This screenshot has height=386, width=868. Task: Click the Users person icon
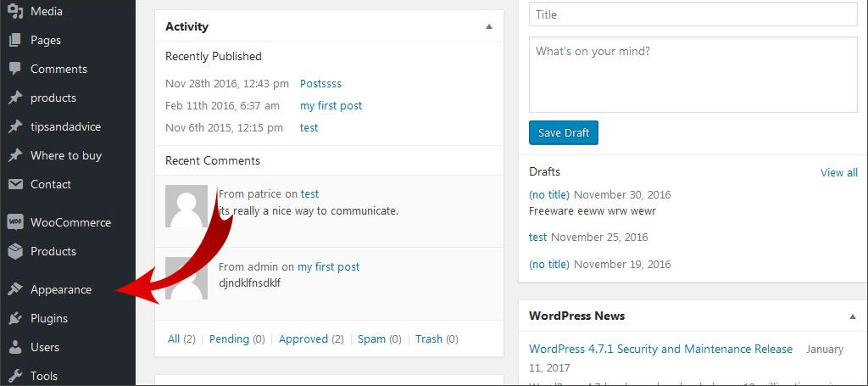pyautogui.click(x=14, y=347)
